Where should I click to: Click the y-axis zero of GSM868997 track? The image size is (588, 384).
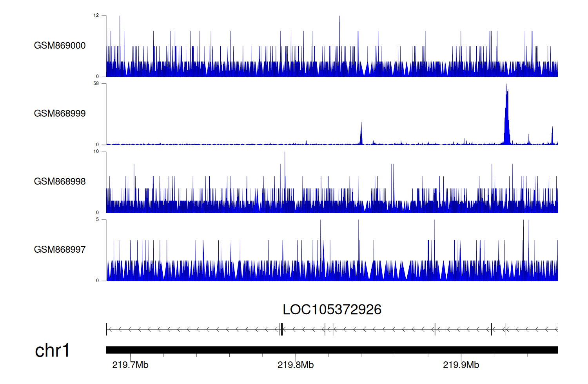[x=97, y=281]
